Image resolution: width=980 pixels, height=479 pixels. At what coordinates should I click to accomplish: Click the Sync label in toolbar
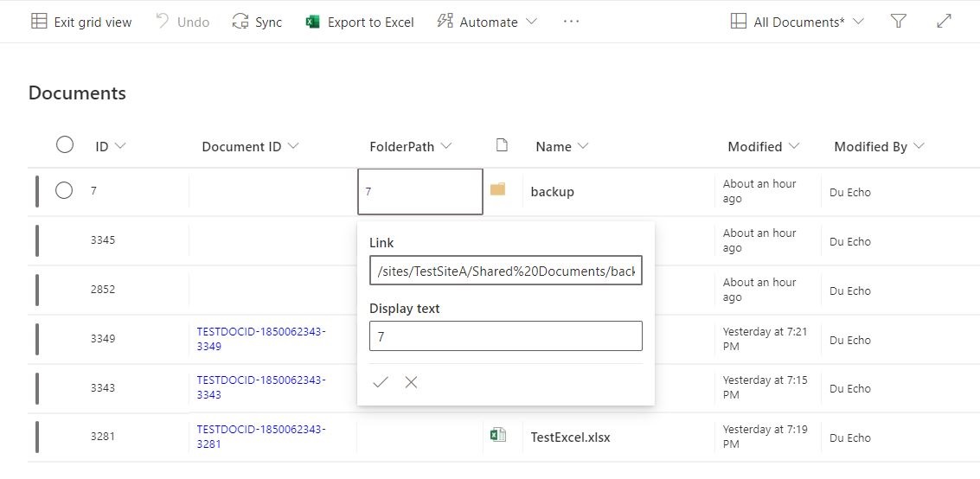269,22
